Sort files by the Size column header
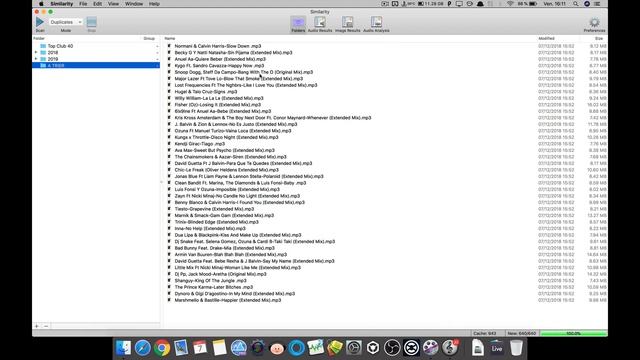 (x=599, y=38)
